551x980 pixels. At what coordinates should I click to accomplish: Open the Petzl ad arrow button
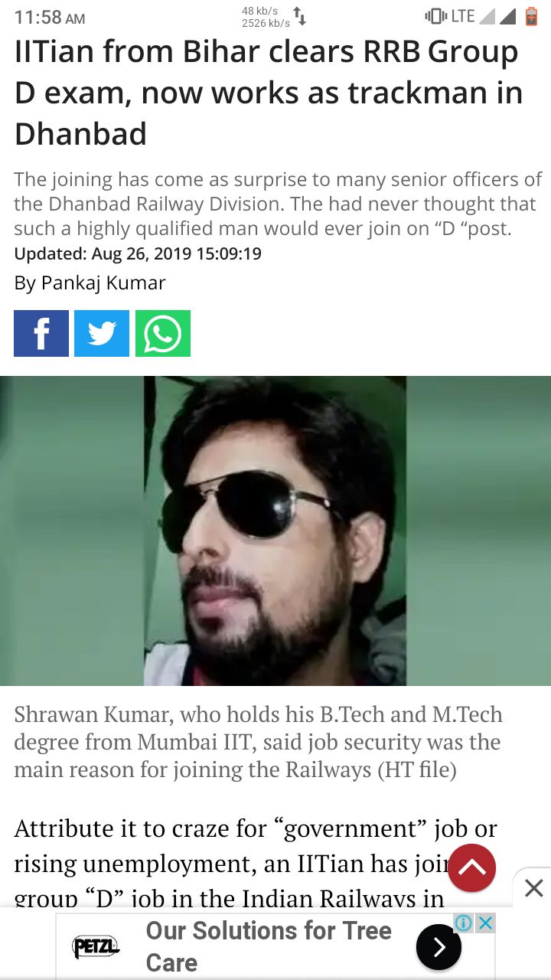[x=439, y=947]
